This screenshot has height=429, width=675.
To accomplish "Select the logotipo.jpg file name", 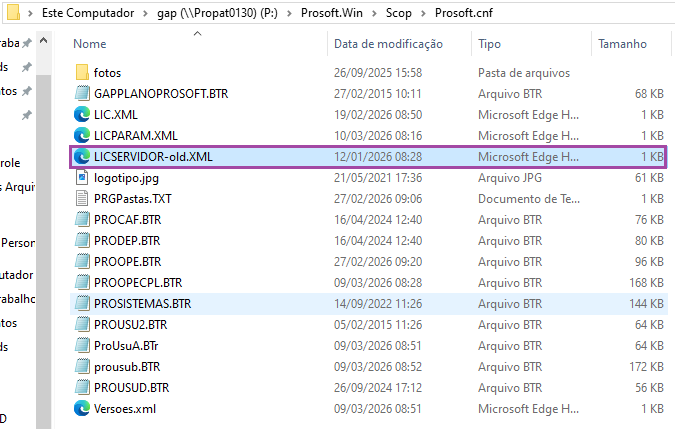I will 126,178.
